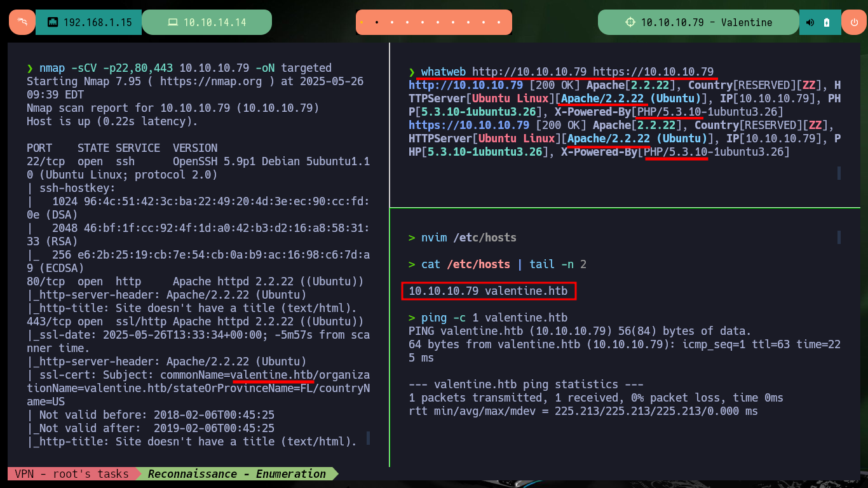Switch to Reconnaissance - Enumeration tab
The width and height of the screenshot is (868, 488).
click(x=237, y=473)
